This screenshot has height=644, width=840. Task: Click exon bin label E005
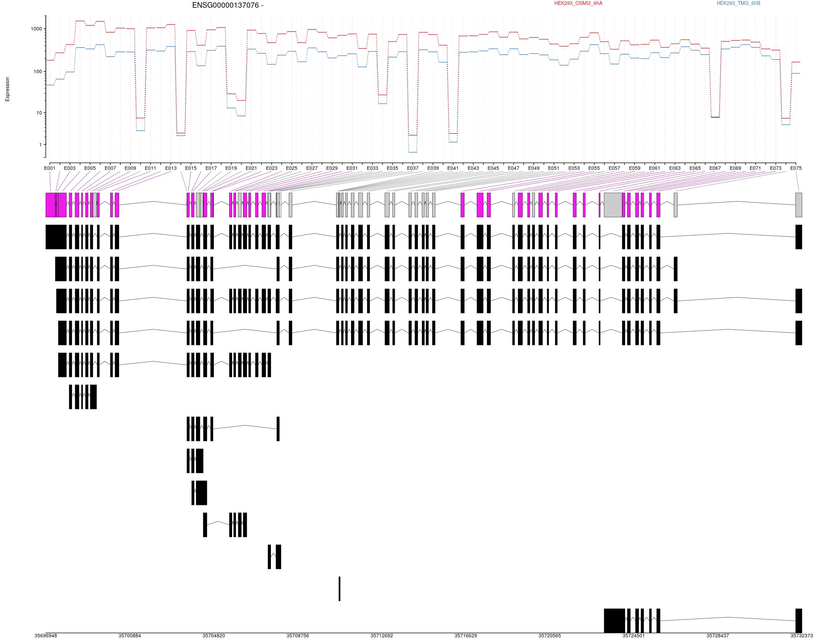[90, 168]
